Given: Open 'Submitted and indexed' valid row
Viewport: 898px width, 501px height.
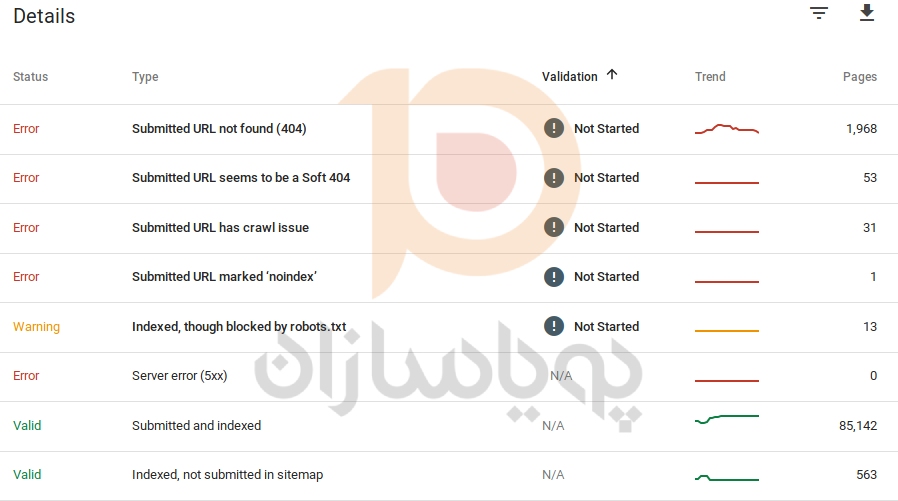Looking at the screenshot, I should [x=196, y=426].
